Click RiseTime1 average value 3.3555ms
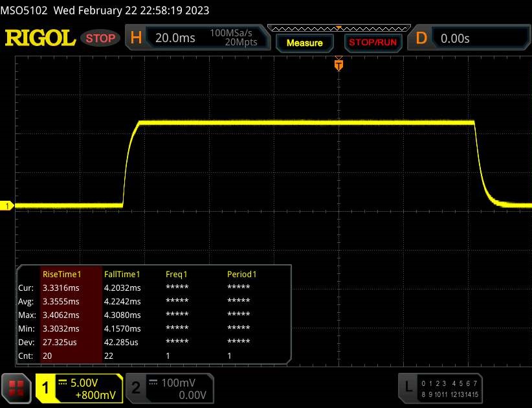The image size is (532, 408). (61, 301)
